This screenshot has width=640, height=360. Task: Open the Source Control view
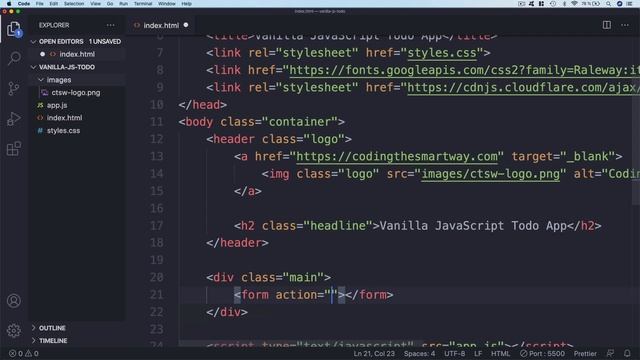[x=14, y=88]
